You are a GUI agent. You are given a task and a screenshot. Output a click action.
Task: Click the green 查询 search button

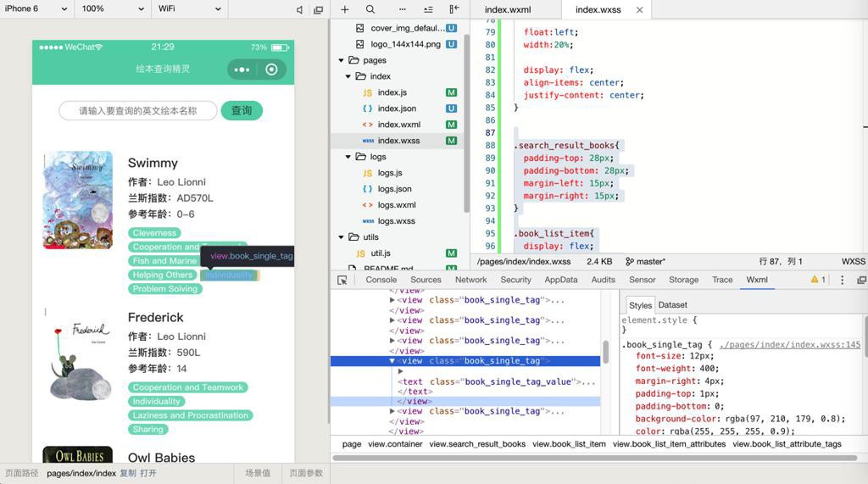242,111
